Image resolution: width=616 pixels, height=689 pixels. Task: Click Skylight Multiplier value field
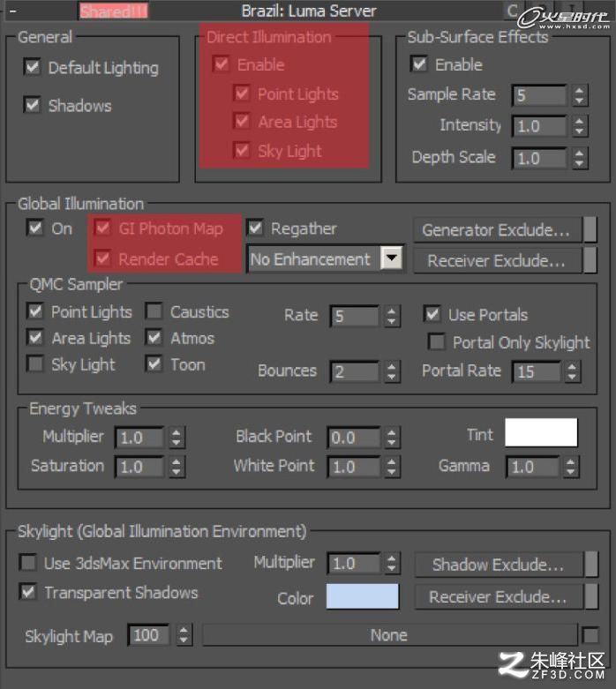pos(354,564)
